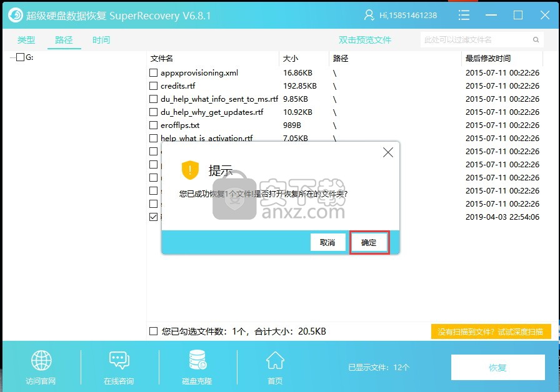Image resolution: width=560 pixels, height=392 pixels.
Task: Check the credits.rtf file checkbox
Action: coord(153,86)
